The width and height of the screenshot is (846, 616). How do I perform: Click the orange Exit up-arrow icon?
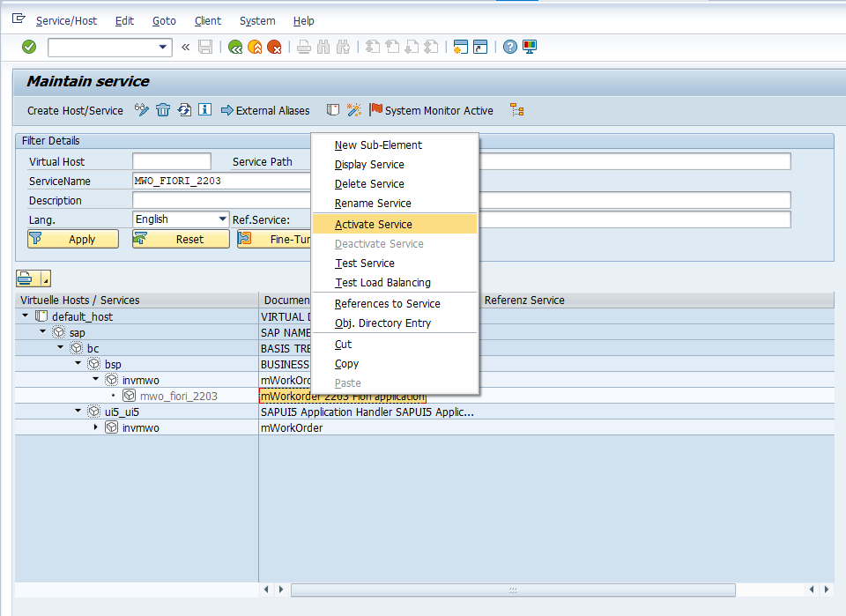coord(255,48)
